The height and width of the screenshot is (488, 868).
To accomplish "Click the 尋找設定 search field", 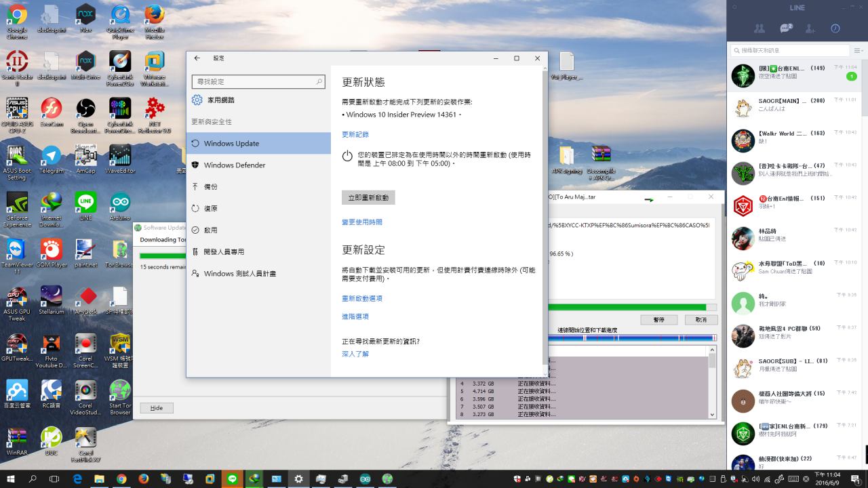I will 254,81.
